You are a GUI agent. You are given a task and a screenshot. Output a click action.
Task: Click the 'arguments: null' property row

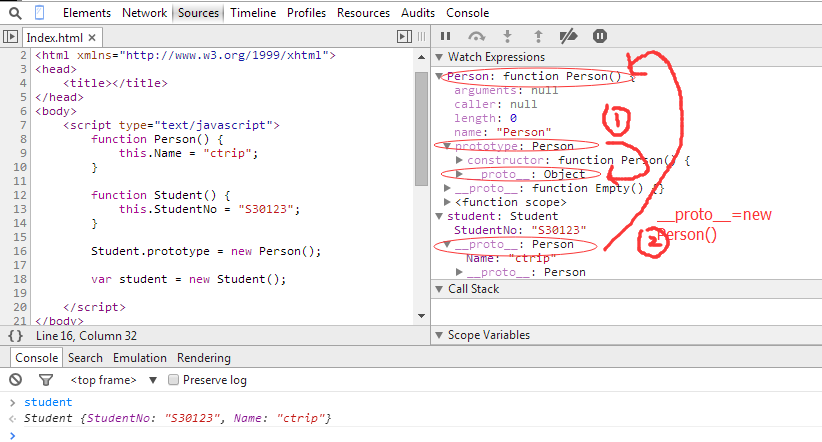pyautogui.click(x=506, y=90)
